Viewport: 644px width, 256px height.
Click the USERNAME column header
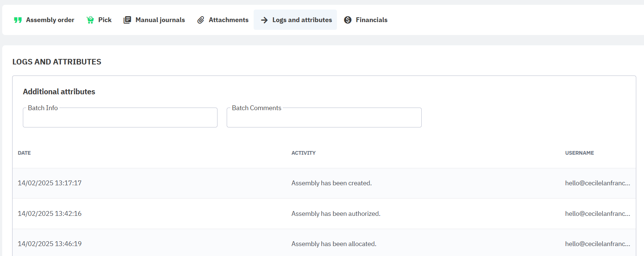(579, 153)
